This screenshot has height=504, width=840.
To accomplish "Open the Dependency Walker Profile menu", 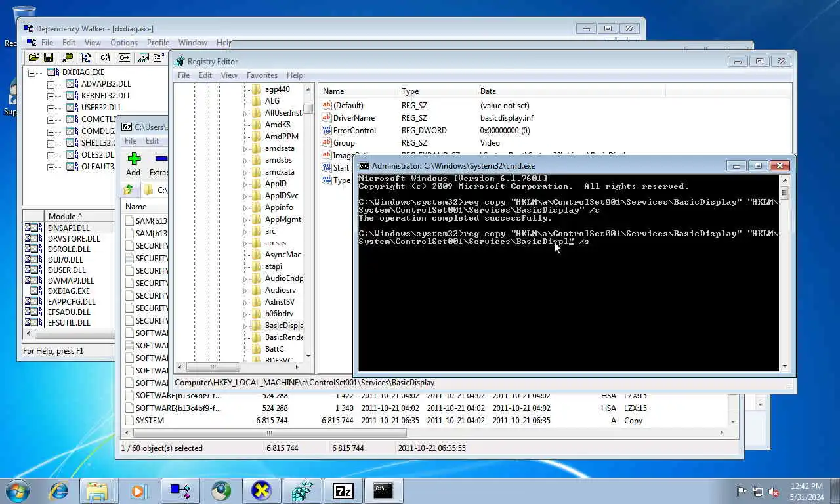I will pos(158,42).
